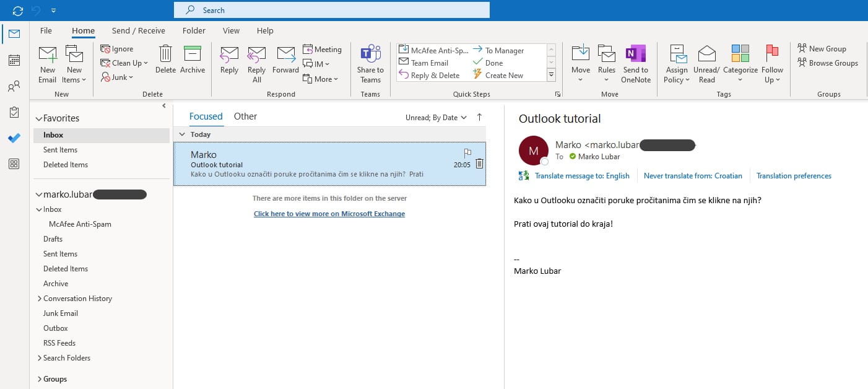Click the Archive icon in the ribbon

193,62
